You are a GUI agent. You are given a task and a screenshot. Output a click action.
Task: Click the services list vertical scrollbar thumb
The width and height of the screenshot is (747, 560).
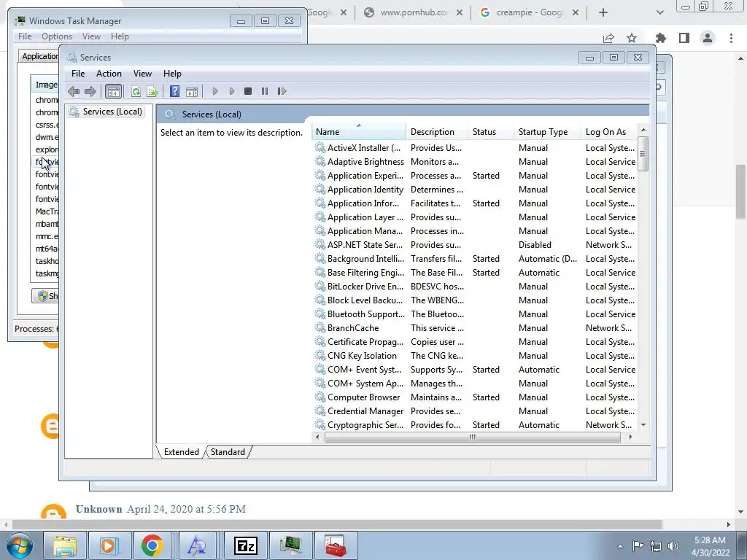click(x=643, y=153)
